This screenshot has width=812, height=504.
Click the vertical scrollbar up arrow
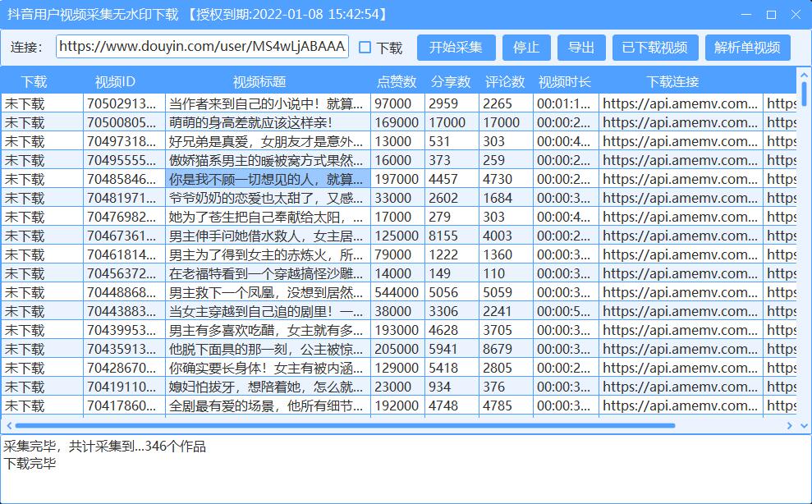click(804, 75)
